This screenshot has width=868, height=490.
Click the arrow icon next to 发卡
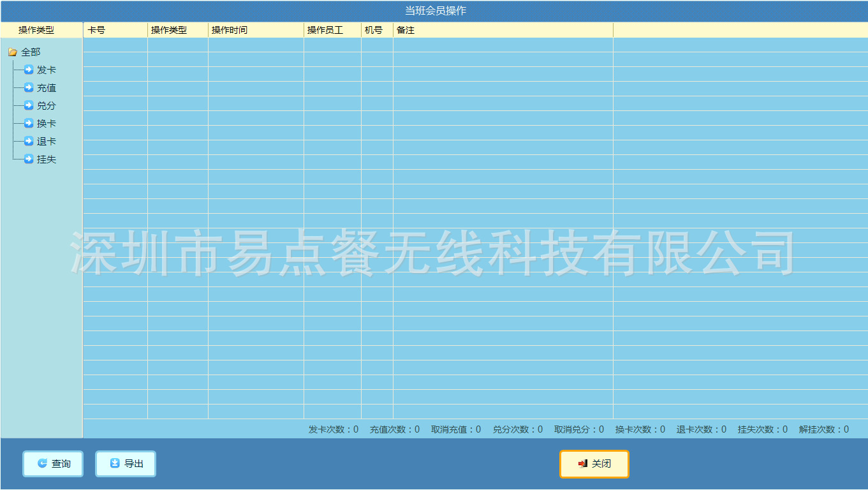point(29,70)
